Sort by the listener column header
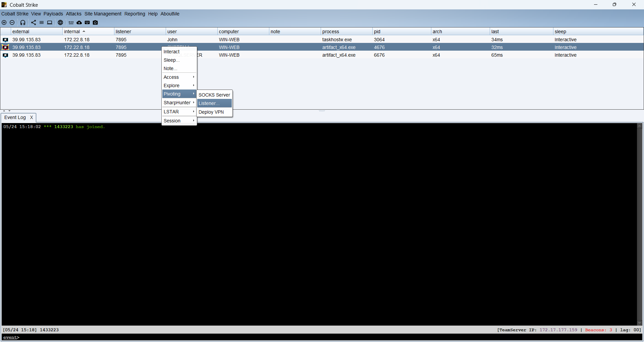Image resolution: width=644 pixels, height=342 pixels. point(140,32)
